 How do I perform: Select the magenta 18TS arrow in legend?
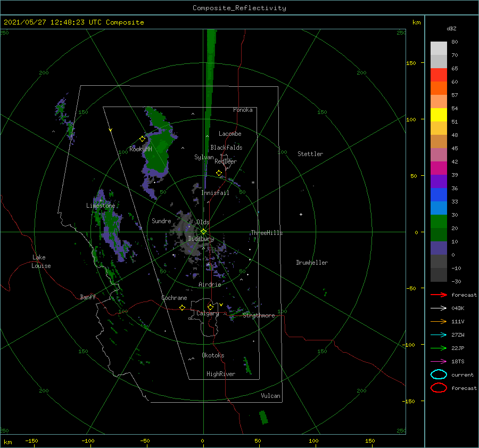pos(439,362)
